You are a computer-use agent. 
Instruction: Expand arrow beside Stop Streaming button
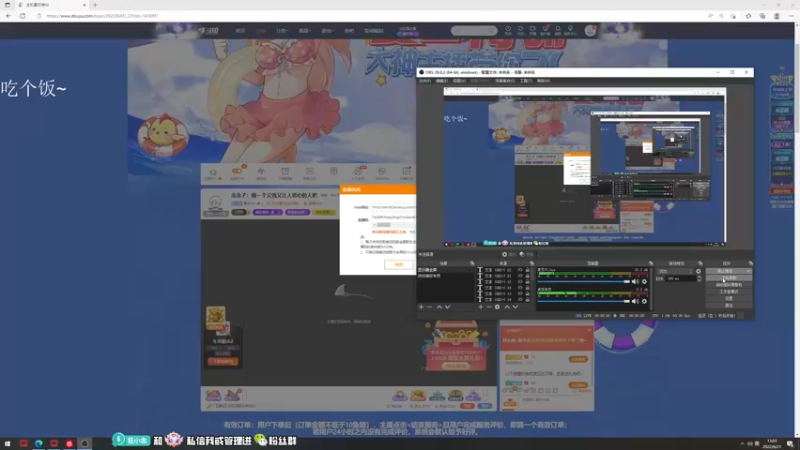tap(748, 271)
